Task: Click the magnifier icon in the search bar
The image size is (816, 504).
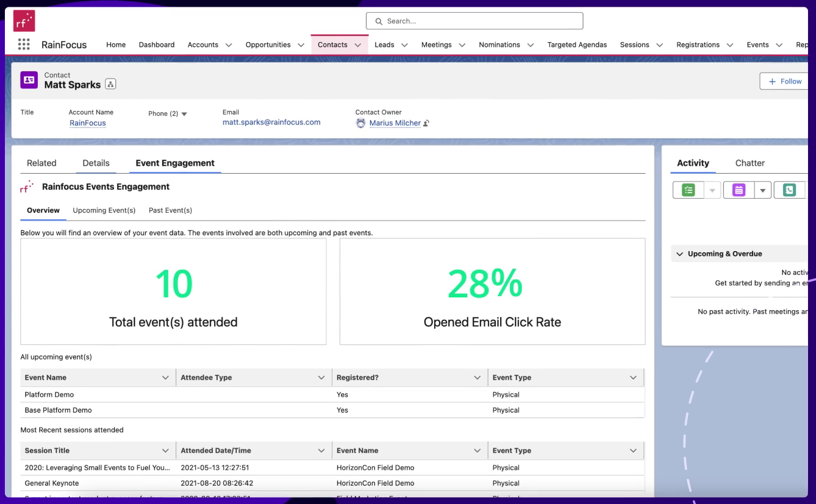Action: [379, 21]
